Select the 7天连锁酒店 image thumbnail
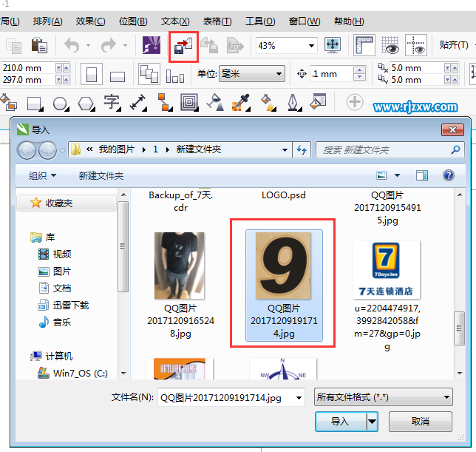 coord(386,269)
